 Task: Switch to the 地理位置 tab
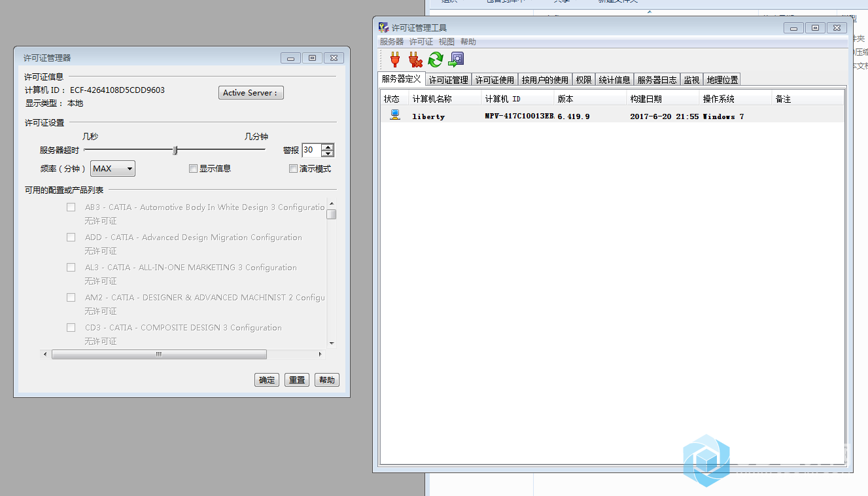pos(722,80)
